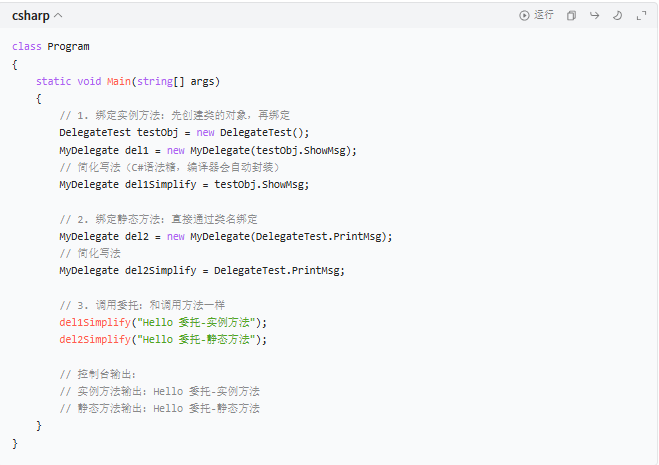Expand code block to fullscreen
Screen dimensions: 659x465
point(640,15)
